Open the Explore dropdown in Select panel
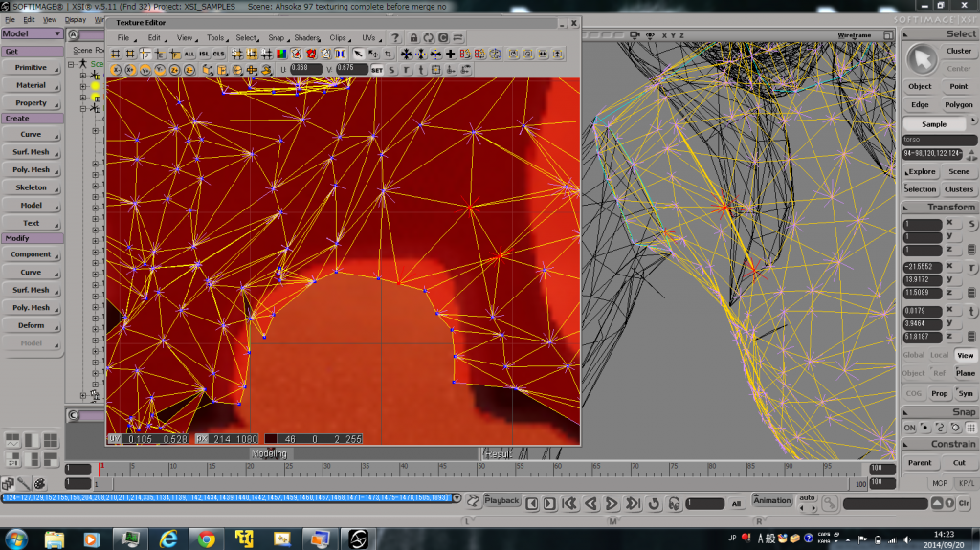The height and width of the screenshot is (550, 980). coord(922,171)
